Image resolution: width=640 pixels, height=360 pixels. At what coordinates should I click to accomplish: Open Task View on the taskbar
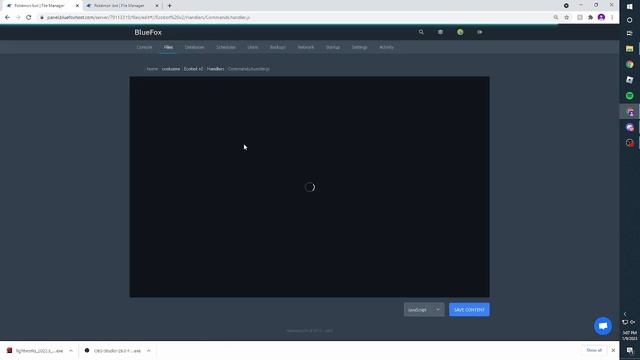630,33
